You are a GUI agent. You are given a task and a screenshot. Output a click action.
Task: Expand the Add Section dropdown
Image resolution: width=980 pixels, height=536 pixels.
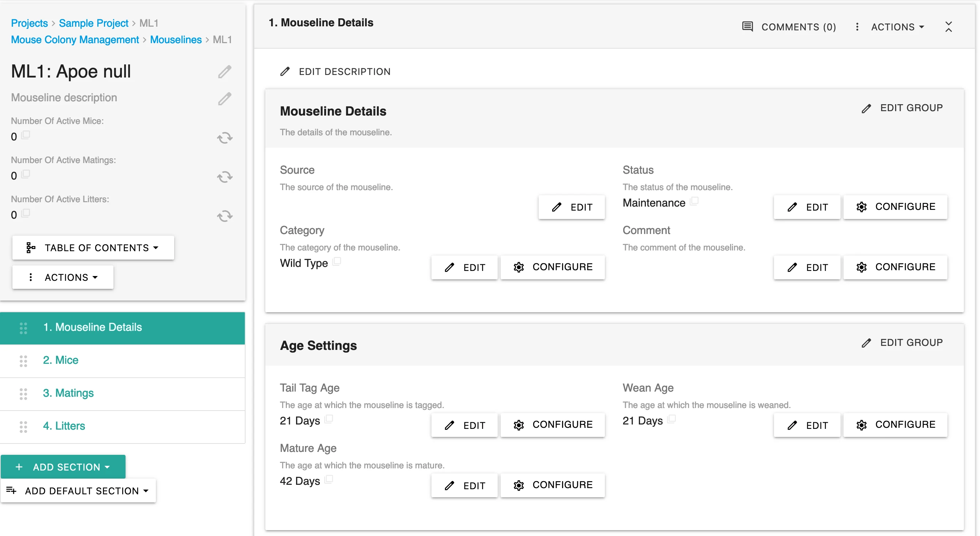pos(63,467)
